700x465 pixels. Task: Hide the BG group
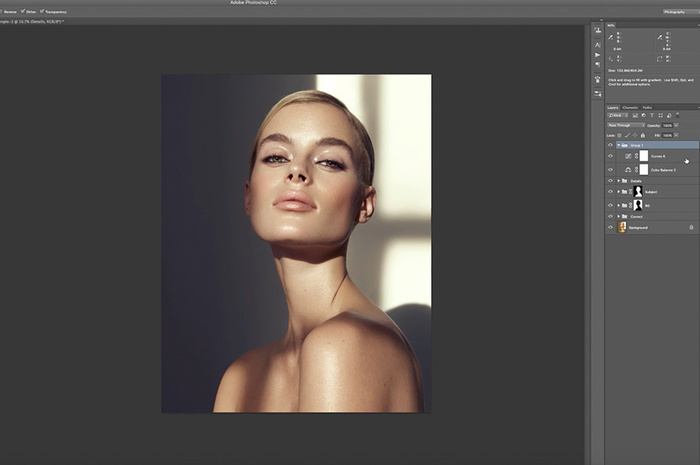tap(610, 205)
